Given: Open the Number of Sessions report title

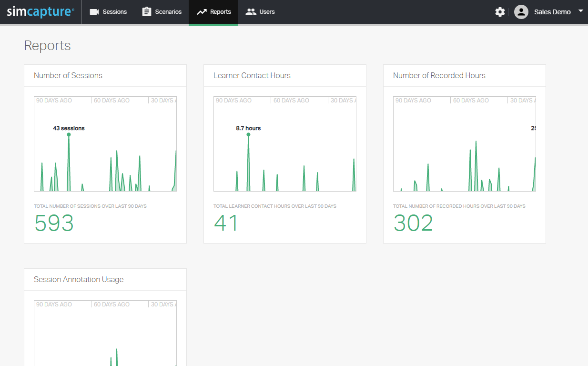Looking at the screenshot, I should click(x=68, y=75).
